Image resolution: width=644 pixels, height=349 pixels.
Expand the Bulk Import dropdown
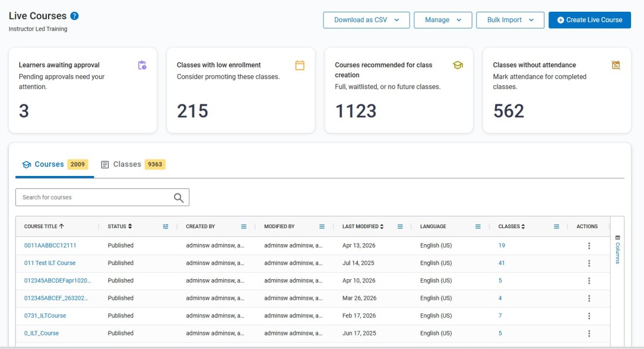[x=510, y=20]
